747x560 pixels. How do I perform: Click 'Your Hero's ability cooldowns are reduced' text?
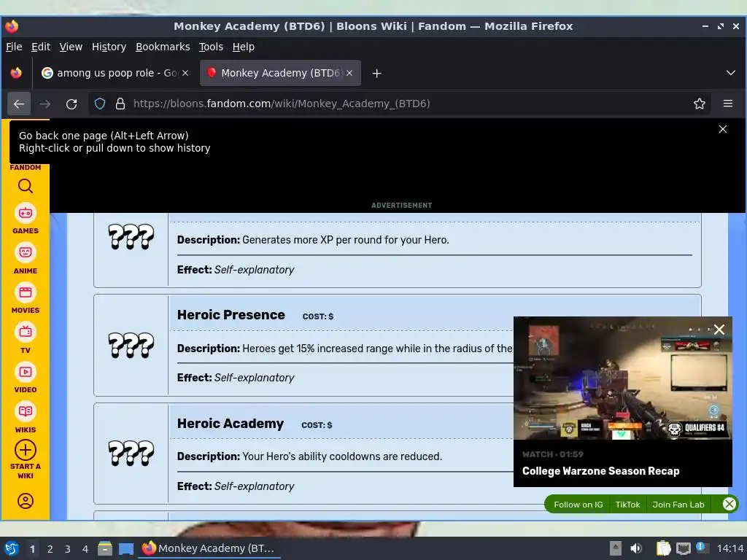tap(342, 456)
